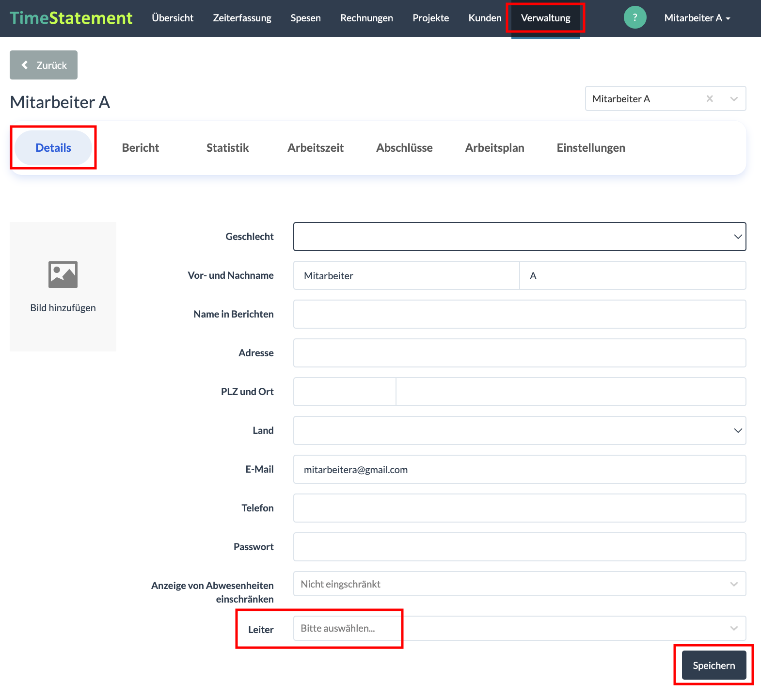
Task: Open the Spesen menu item
Action: click(x=306, y=18)
